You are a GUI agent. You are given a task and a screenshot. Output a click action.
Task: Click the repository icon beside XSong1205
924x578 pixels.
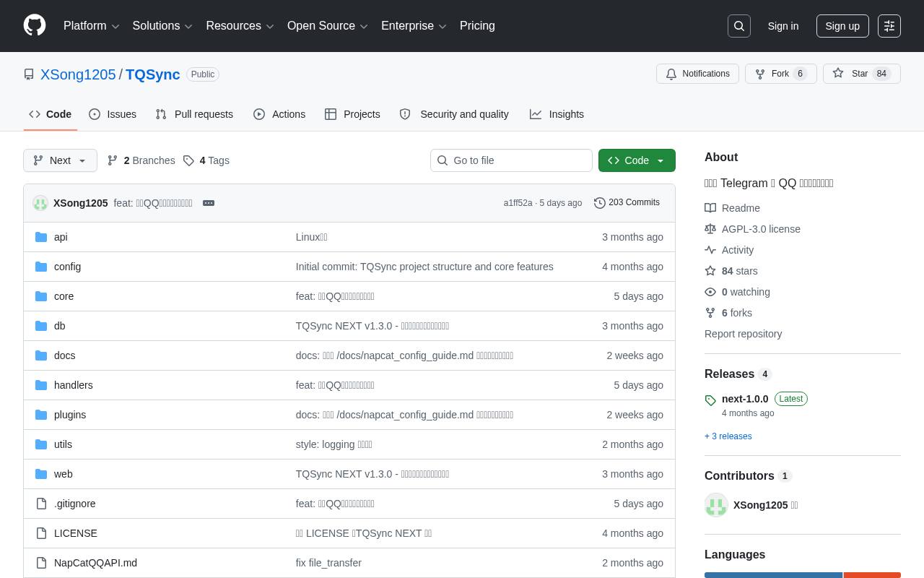tap(29, 74)
